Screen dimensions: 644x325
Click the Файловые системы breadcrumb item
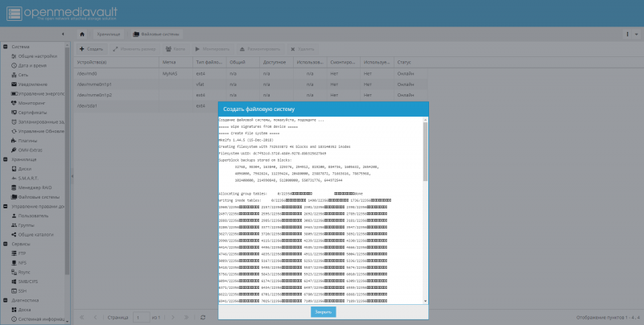[x=155, y=35]
